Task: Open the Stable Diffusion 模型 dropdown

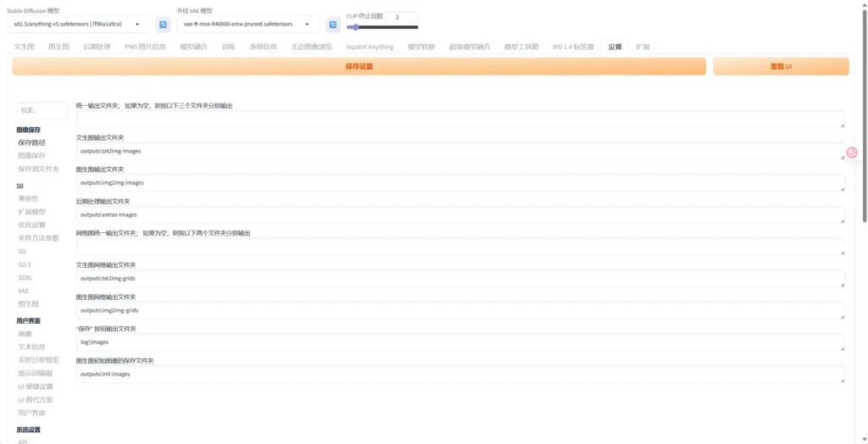Action: click(78, 25)
